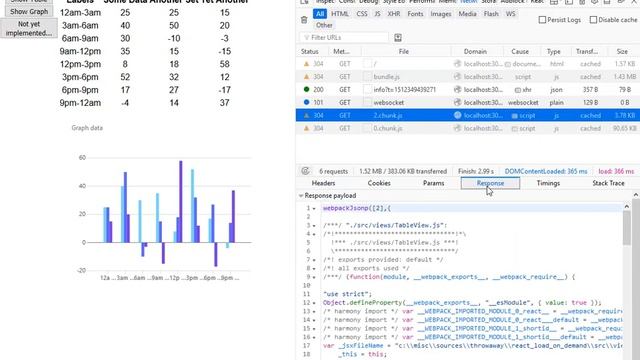Sort requests by File column header
Viewport: 640px width, 360px height.
(x=404, y=51)
